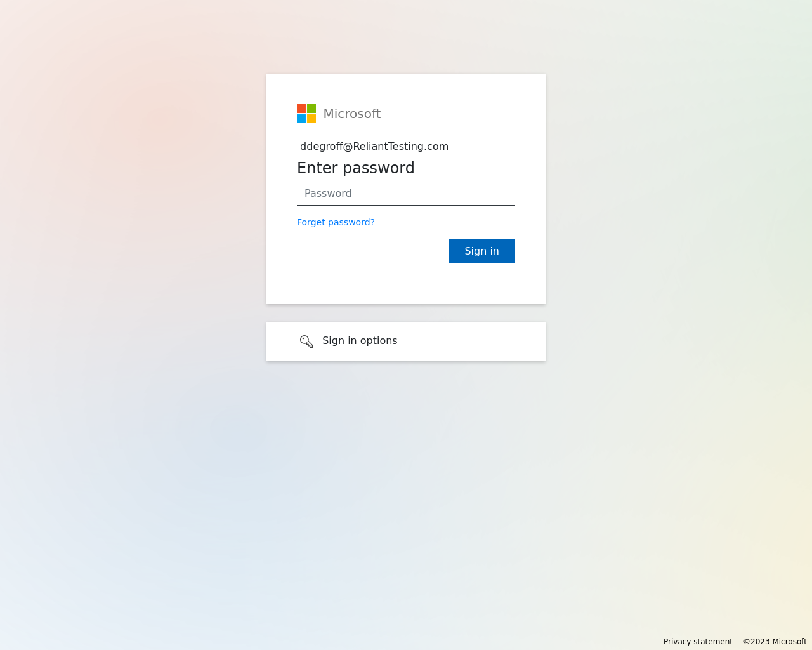Click the blue Sign in button

click(x=481, y=251)
